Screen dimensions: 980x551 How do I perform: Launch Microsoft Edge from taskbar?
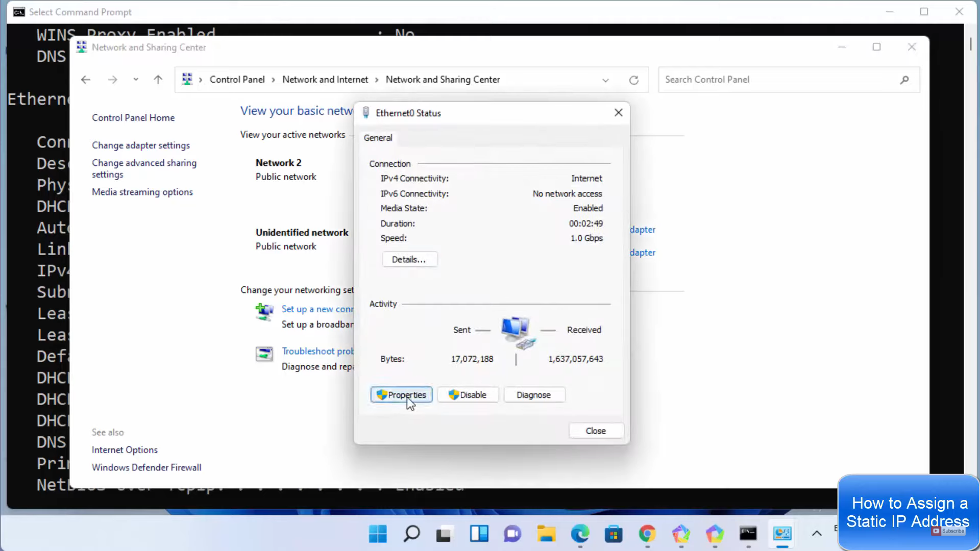[x=580, y=534]
